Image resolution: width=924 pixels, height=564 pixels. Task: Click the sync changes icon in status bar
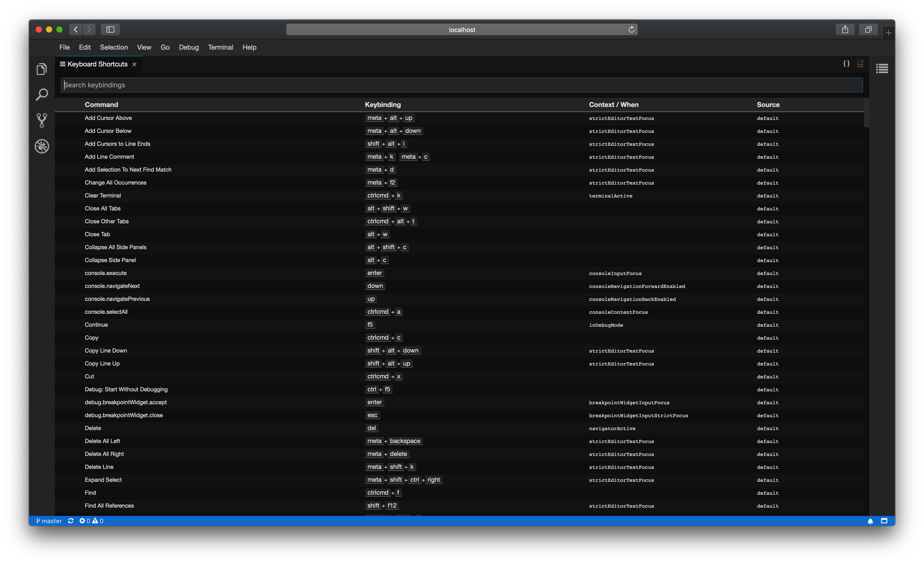pos(71,521)
